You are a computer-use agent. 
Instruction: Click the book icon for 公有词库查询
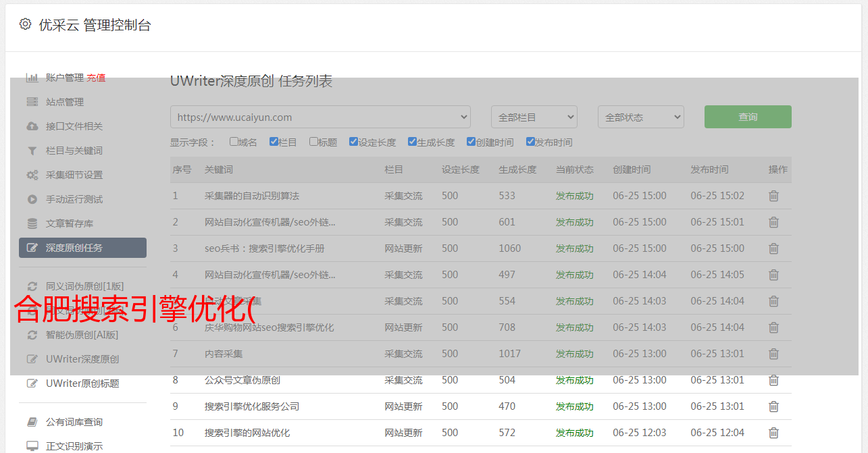[32, 422]
